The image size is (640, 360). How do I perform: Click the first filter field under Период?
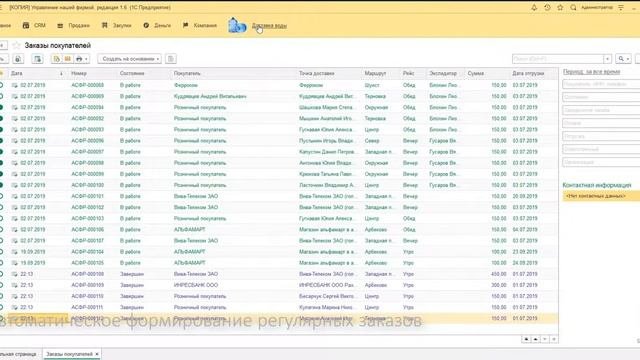click(x=601, y=84)
